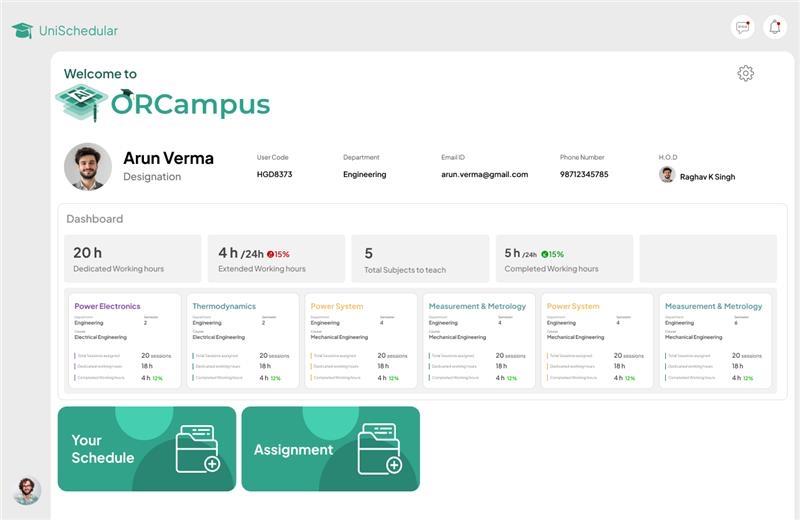Click the red 15% indicator on Extended hours

[278, 254]
